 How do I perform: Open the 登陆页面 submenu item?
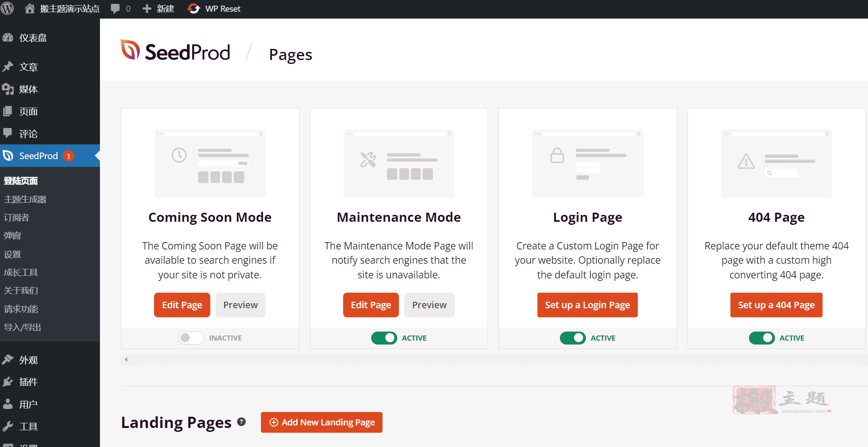tap(21, 181)
